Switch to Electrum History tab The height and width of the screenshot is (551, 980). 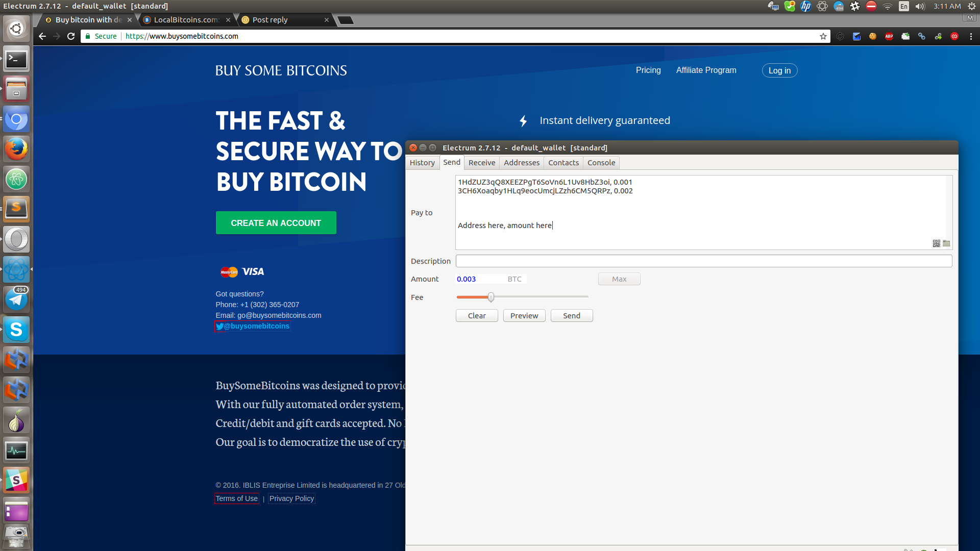pyautogui.click(x=422, y=163)
